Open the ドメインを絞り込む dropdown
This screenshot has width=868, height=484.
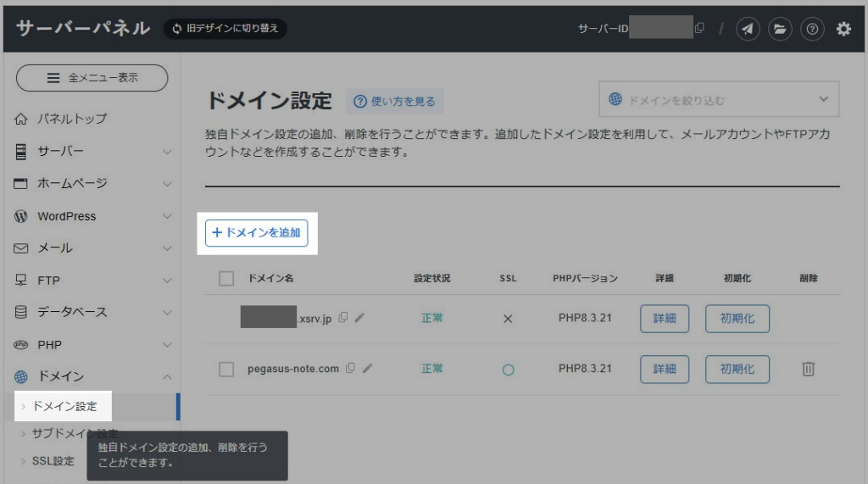point(719,99)
